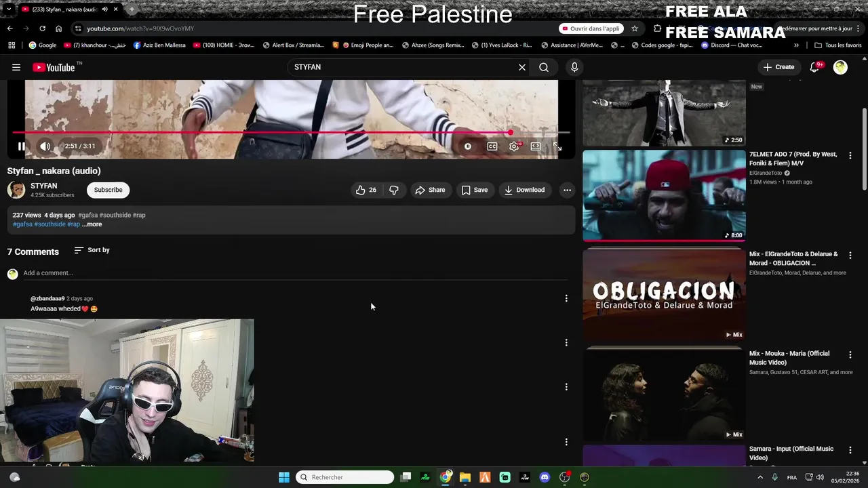Viewport: 868px width, 488px height.
Task: Click Ouvrir dans l'appli button
Action: 591,28
